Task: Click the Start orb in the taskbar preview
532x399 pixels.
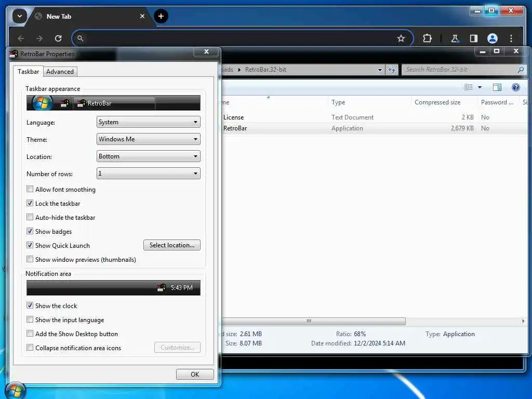Action: tap(43, 103)
